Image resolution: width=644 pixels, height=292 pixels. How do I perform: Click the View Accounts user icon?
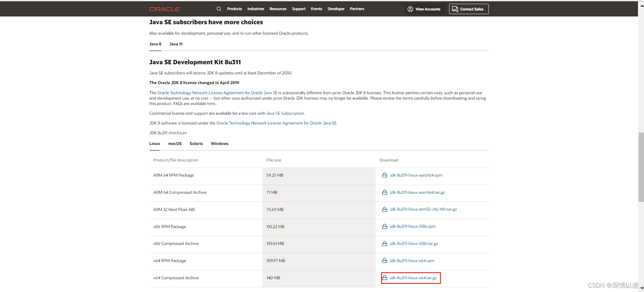[410, 9]
